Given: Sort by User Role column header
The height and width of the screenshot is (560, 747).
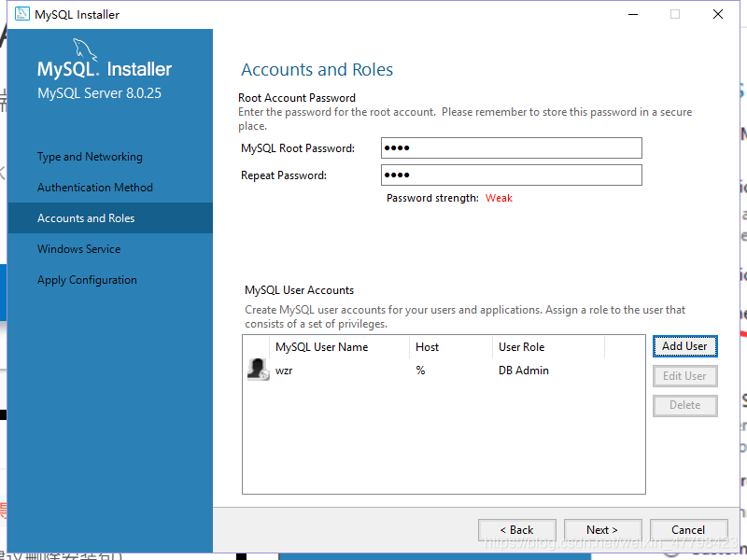Looking at the screenshot, I should (548, 347).
